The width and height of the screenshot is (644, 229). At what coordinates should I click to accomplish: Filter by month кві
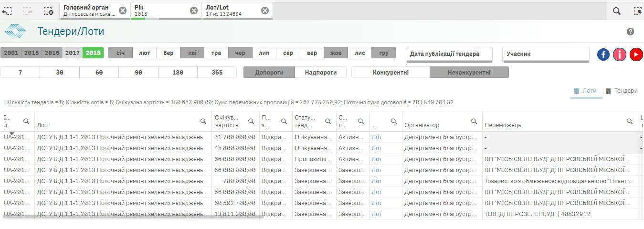[x=192, y=53]
